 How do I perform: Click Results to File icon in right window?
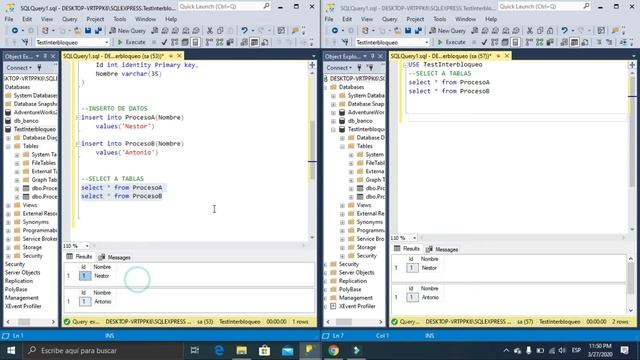[585, 42]
